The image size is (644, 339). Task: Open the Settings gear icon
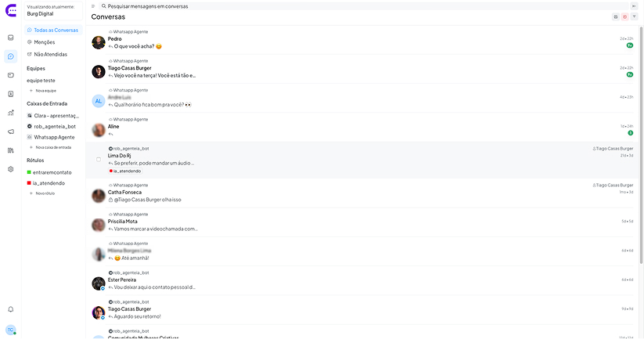(x=11, y=169)
